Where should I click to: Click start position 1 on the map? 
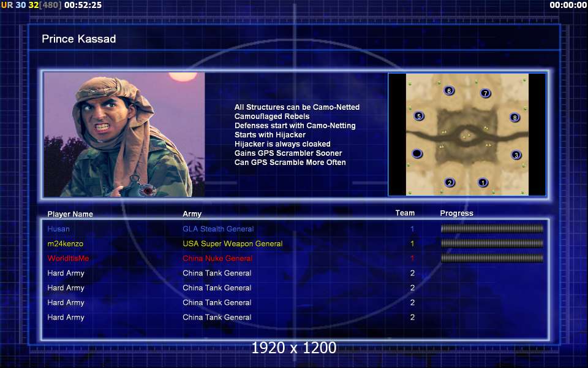(483, 182)
